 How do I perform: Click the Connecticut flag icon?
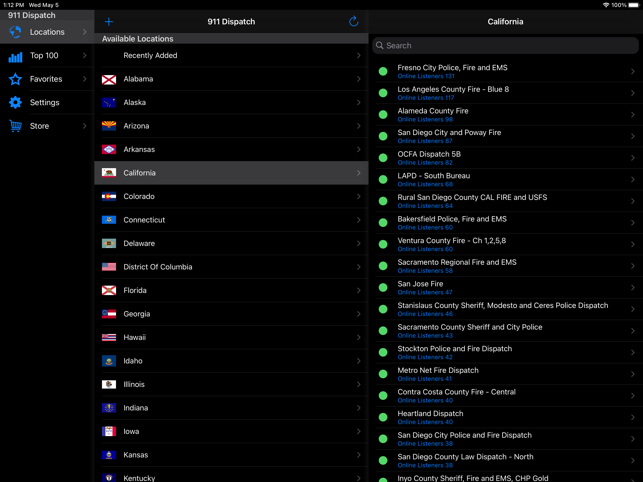coord(109,220)
